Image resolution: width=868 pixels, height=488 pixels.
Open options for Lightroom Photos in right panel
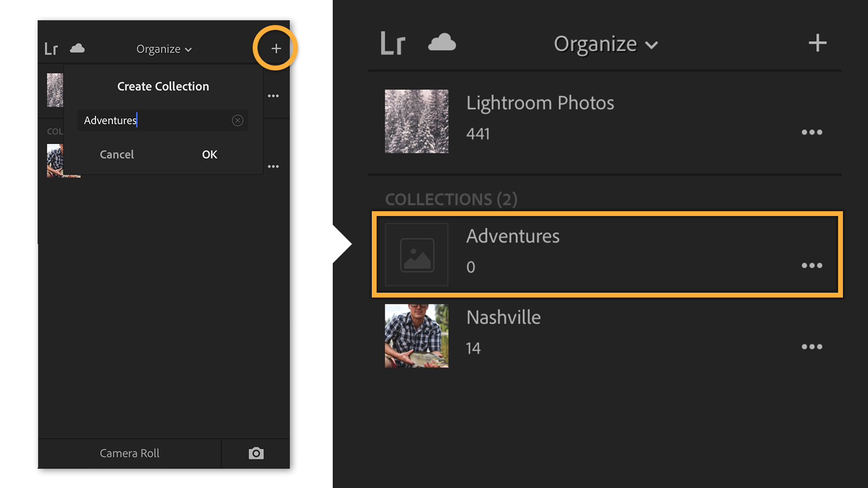(812, 132)
